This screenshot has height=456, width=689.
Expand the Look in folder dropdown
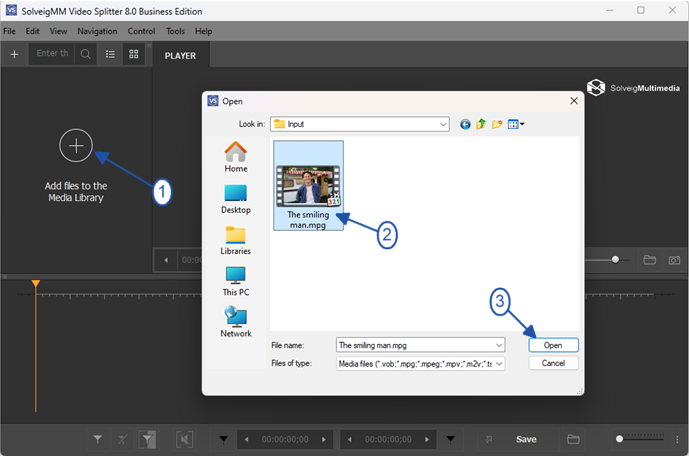[x=443, y=124]
